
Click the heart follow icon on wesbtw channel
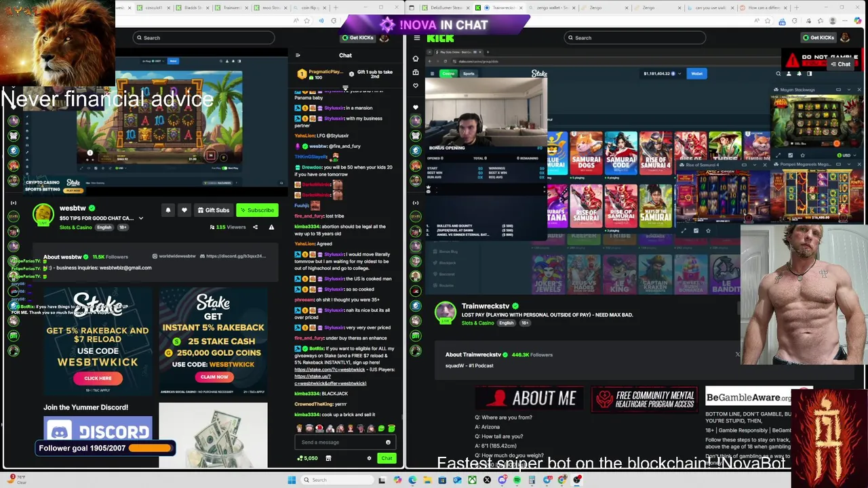184,210
